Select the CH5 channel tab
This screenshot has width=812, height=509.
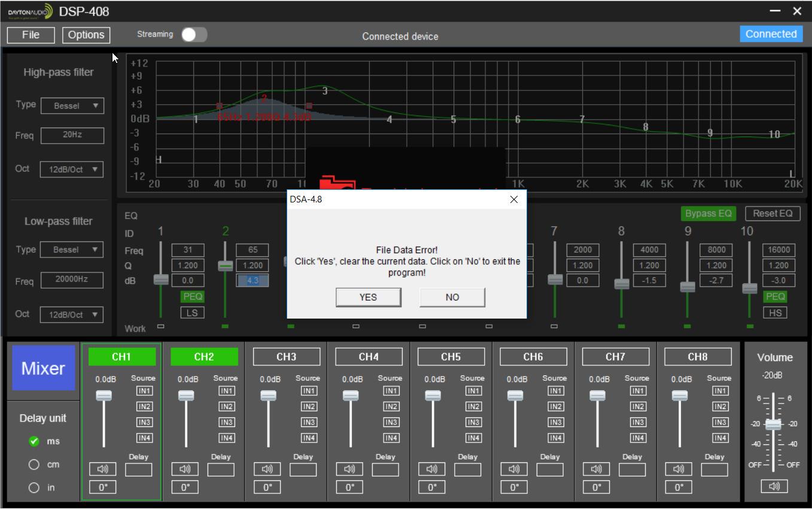coord(451,357)
